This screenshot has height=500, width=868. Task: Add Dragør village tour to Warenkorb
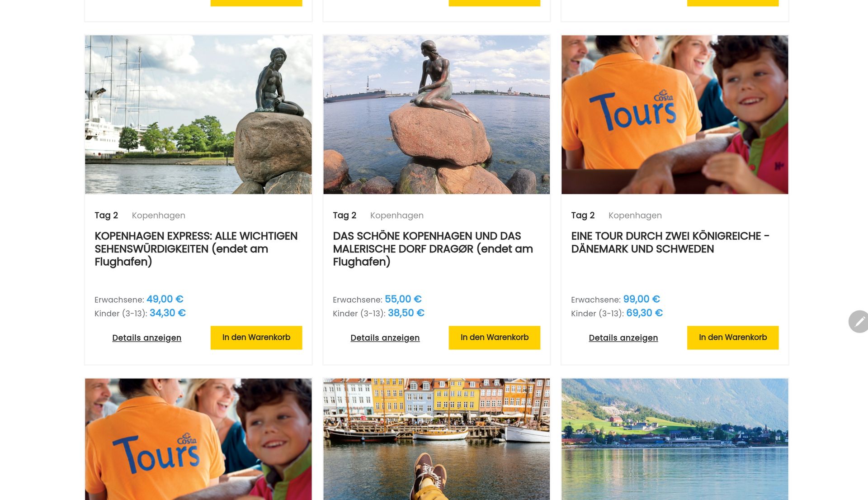495,338
